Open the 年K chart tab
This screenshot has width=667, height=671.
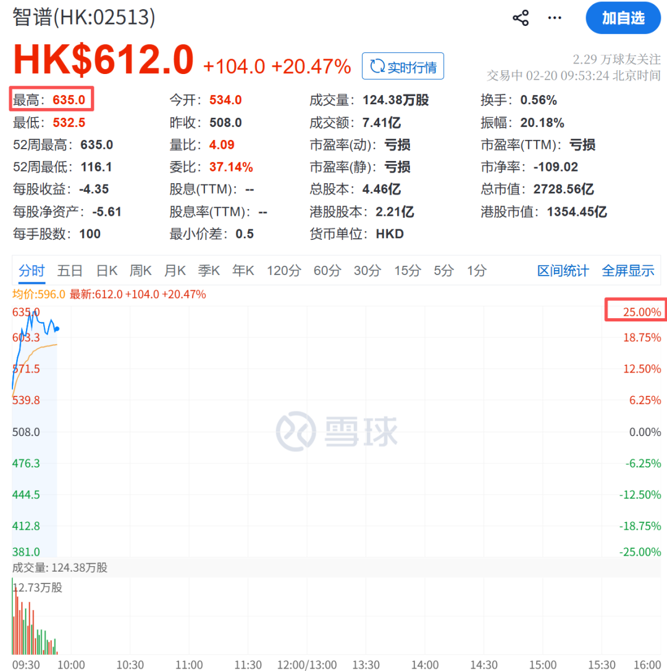(243, 270)
